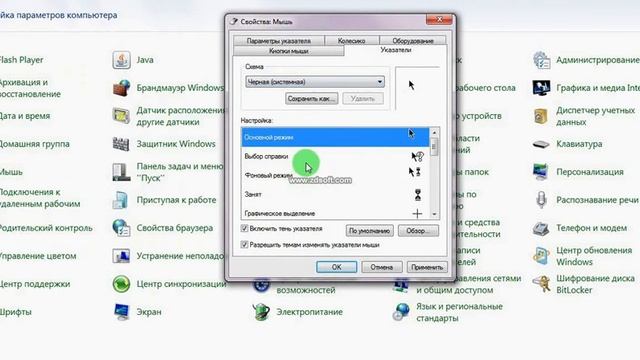Click the Применить apply button
Image resolution: width=640 pixels, height=360 pixels.
click(427, 267)
